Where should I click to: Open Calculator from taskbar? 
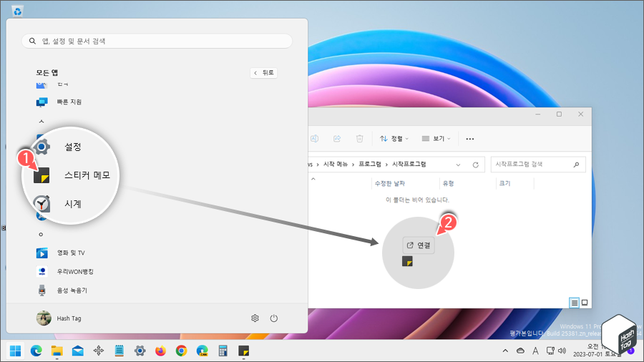pos(223,351)
